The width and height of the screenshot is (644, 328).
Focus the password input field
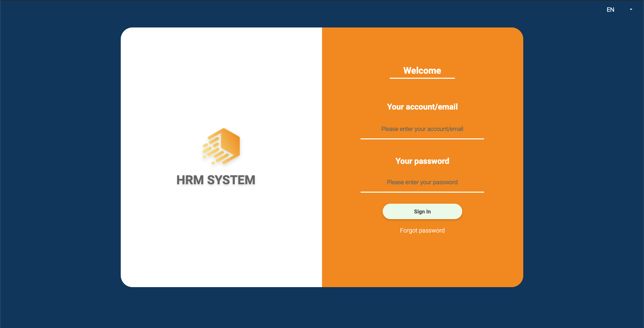coord(422,183)
